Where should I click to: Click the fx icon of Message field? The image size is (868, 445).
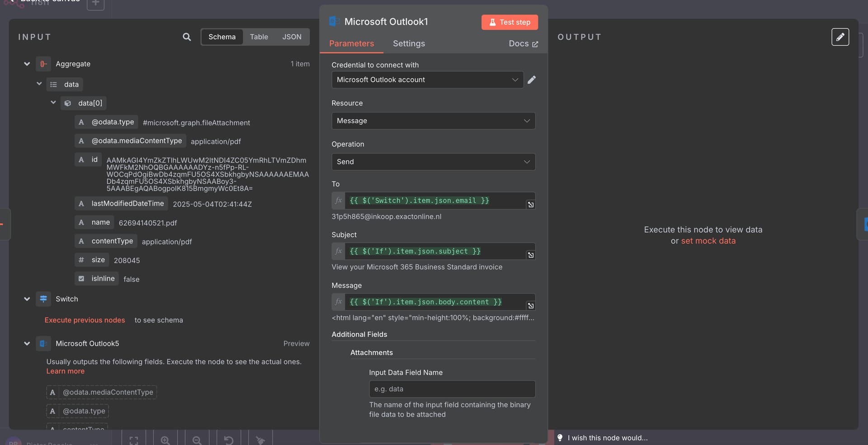pos(339,302)
